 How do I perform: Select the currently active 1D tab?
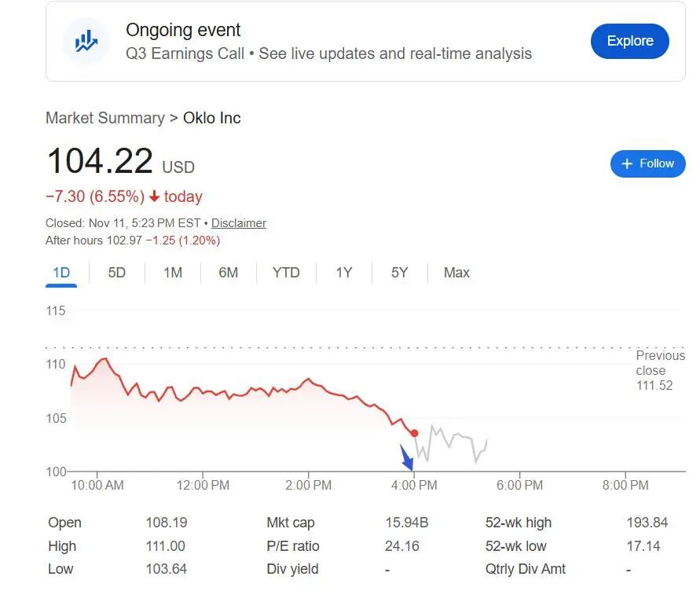point(60,273)
